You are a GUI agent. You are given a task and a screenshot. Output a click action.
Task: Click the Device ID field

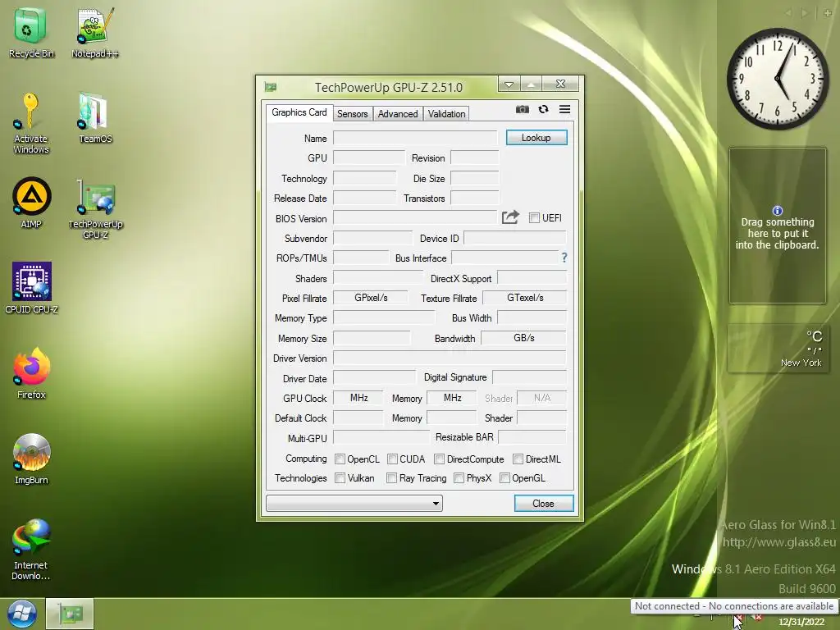515,238
